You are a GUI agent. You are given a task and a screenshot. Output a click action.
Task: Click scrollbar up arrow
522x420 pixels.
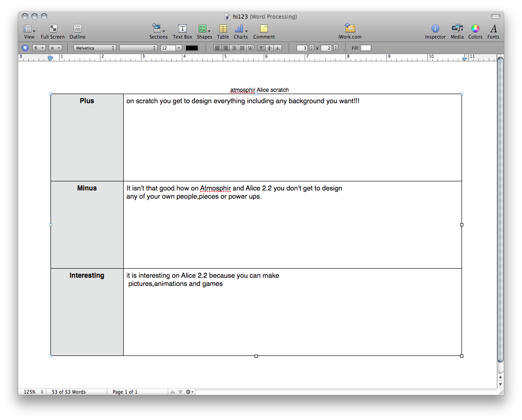pos(500,377)
